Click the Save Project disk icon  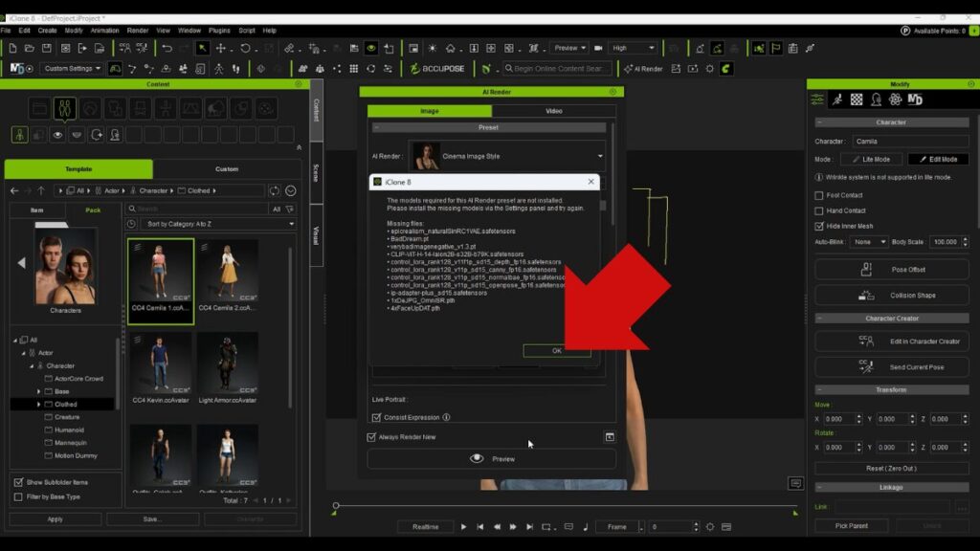point(46,48)
